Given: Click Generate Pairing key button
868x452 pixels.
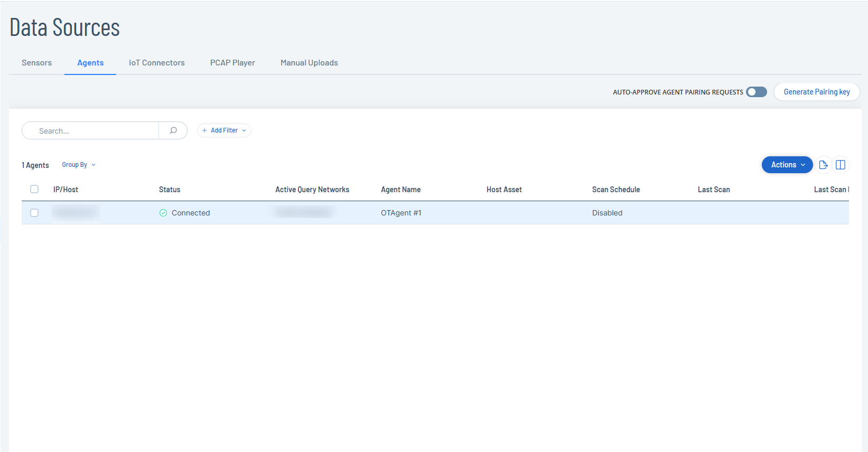Looking at the screenshot, I should [816, 92].
